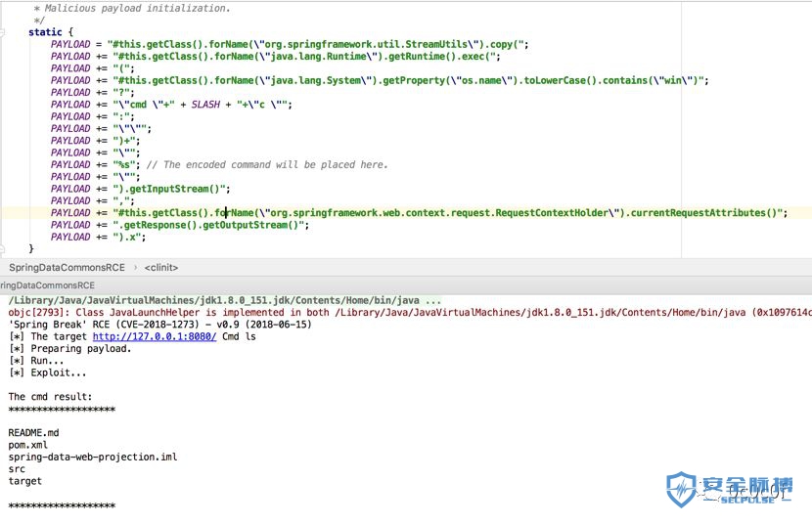Click the 'Malicious payload initialization' comment
Image resolution: width=812 pixels, height=524 pixels.
point(132,8)
